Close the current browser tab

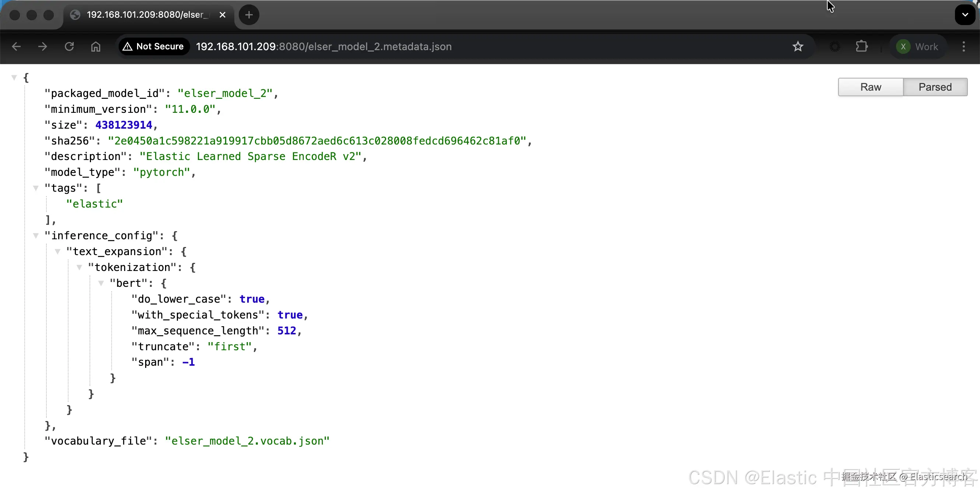click(x=223, y=15)
